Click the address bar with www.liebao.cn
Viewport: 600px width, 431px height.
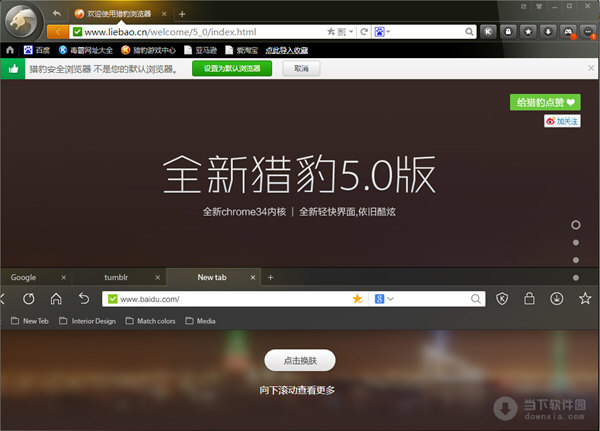[197, 32]
